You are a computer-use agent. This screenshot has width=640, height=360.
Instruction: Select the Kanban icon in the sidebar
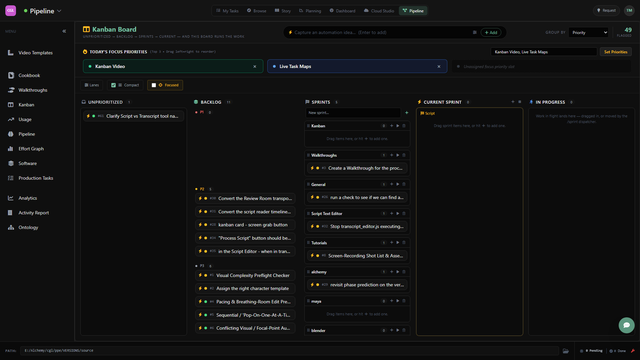click(11, 104)
